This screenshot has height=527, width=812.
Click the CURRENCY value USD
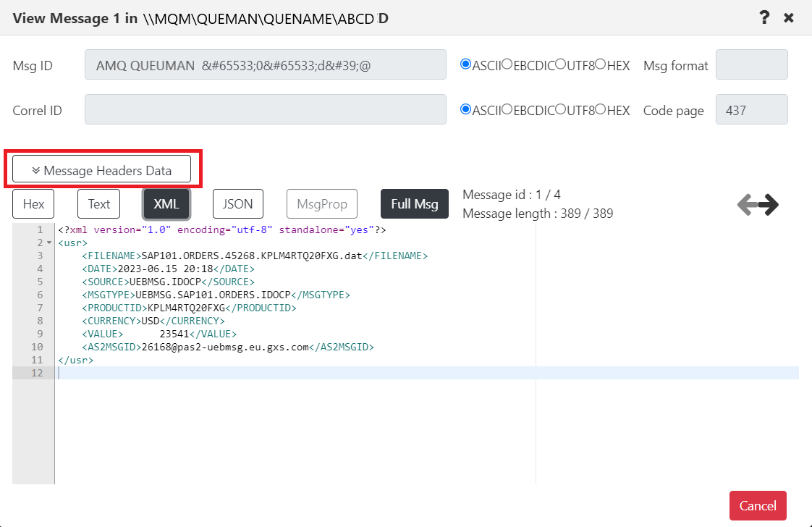151,321
